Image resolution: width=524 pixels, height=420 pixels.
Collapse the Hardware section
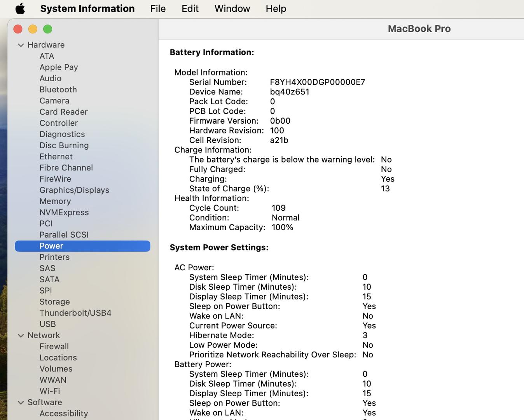(x=21, y=45)
